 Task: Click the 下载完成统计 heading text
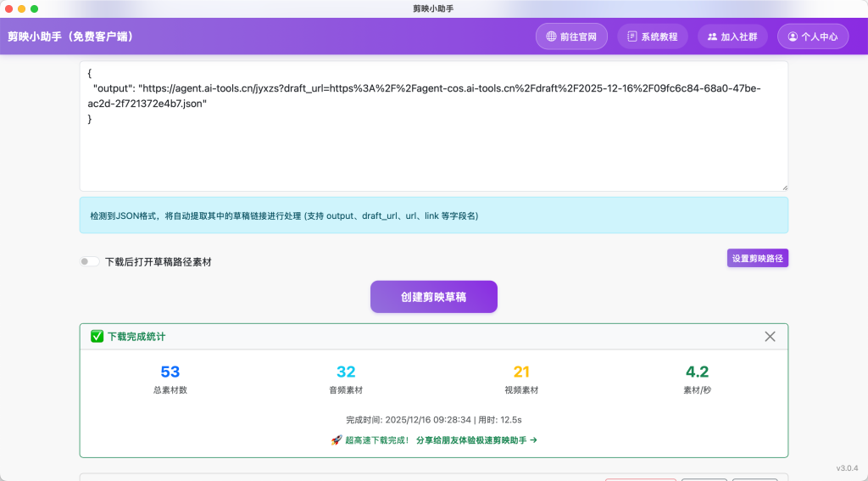pyautogui.click(x=136, y=337)
